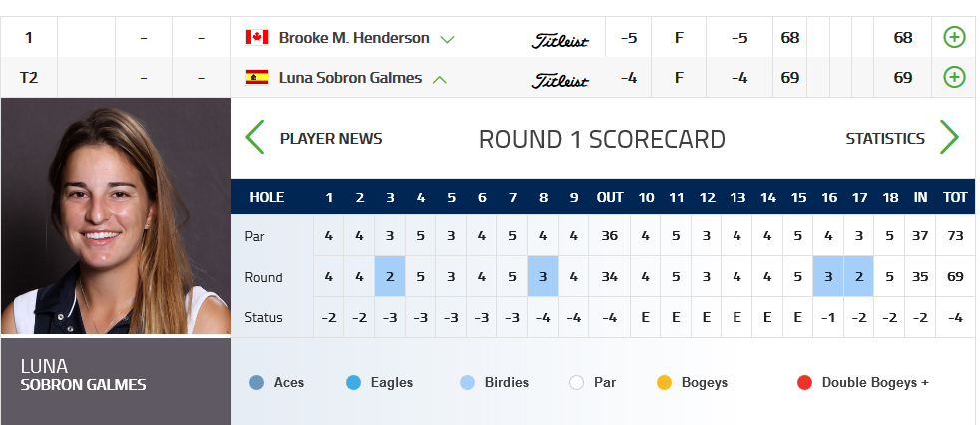Click the Spain flag icon beside Sobron Galmes

257,77
